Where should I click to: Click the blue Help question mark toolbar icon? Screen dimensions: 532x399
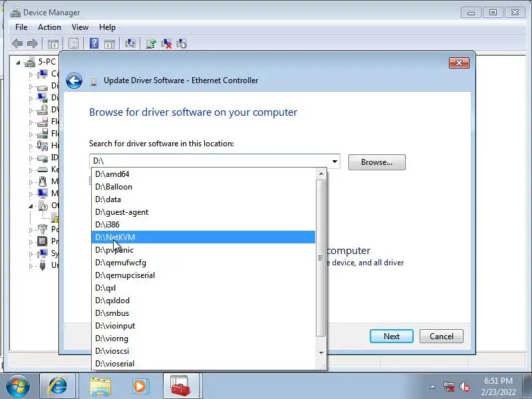pyautogui.click(x=94, y=43)
